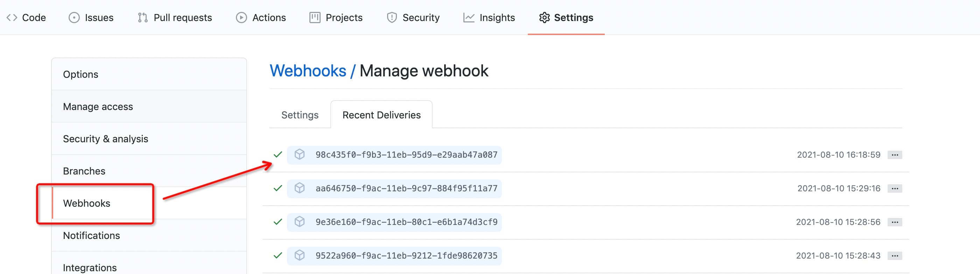Click the Security shield icon
Viewport: 980px width, 274px height.
click(392, 18)
